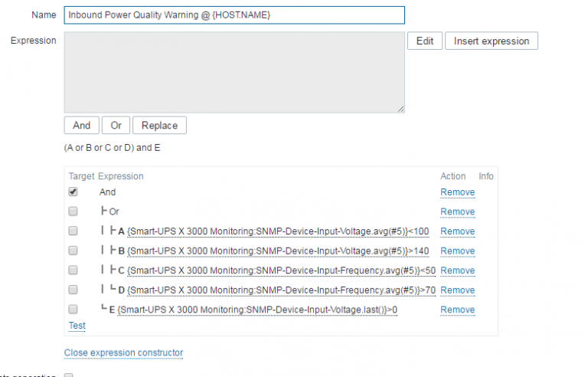Check the Or row target checkbox
588x377 pixels.
pyautogui.click(x=73, y=211)
